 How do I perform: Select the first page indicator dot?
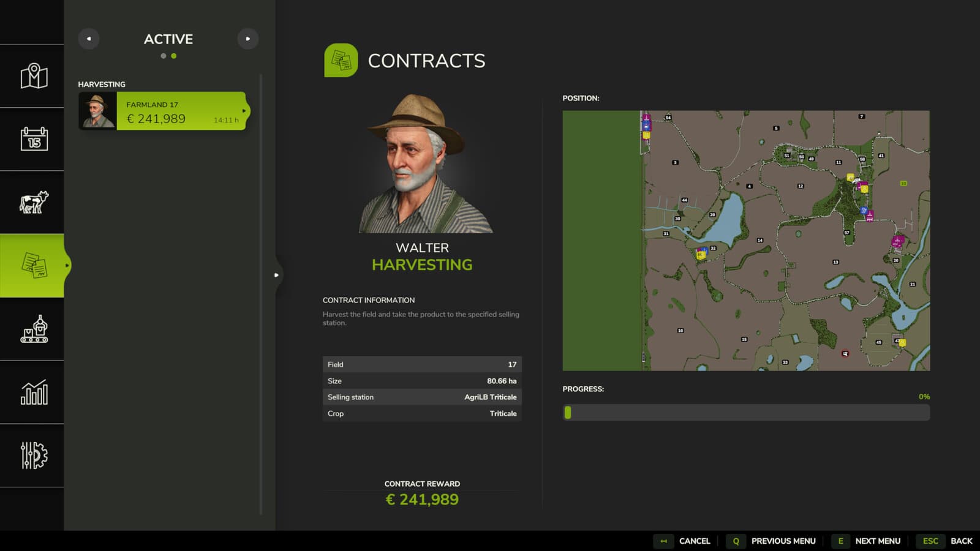[x=163, y=56]
